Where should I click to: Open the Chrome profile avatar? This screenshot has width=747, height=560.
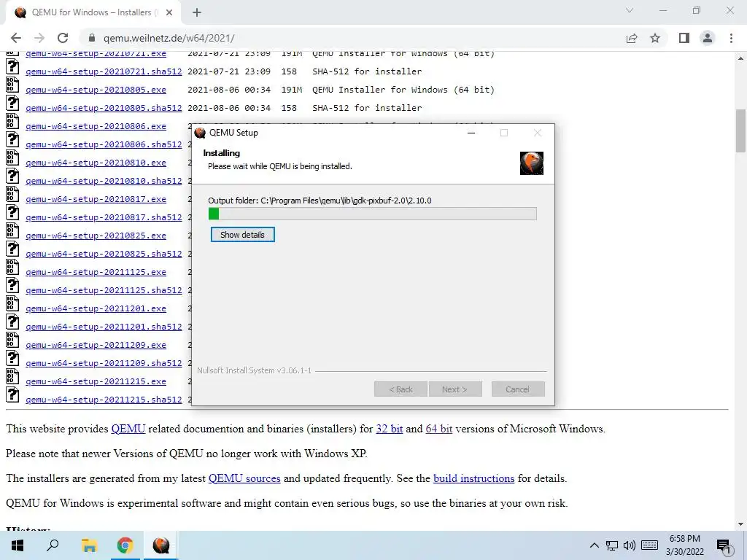point(708,38)
